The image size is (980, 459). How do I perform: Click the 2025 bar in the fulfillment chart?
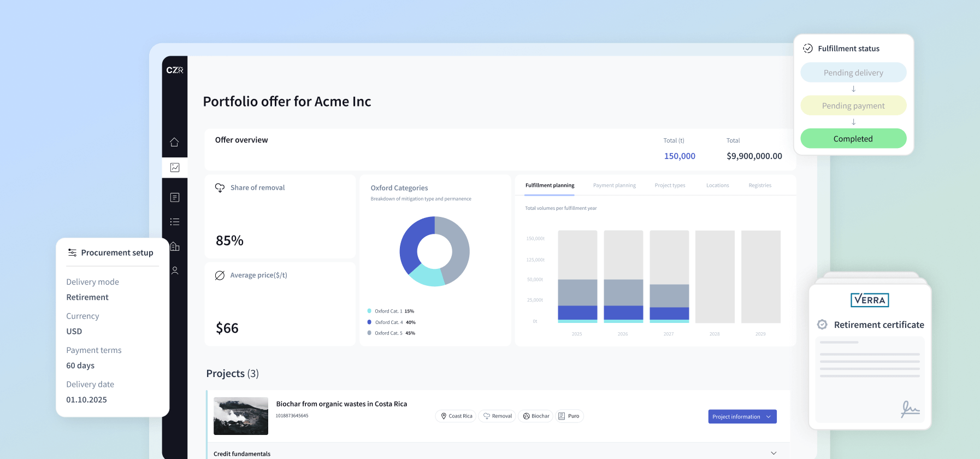(x=577, y=276)
